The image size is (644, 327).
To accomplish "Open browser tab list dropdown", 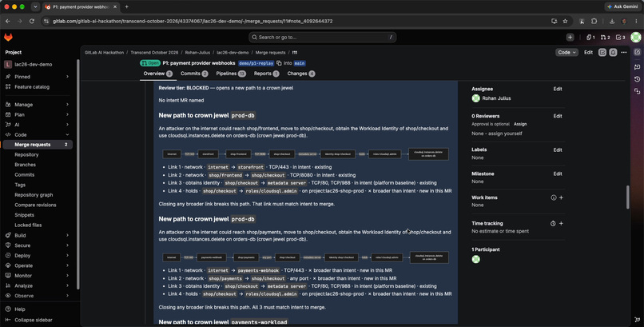I will tap(35, 6).
